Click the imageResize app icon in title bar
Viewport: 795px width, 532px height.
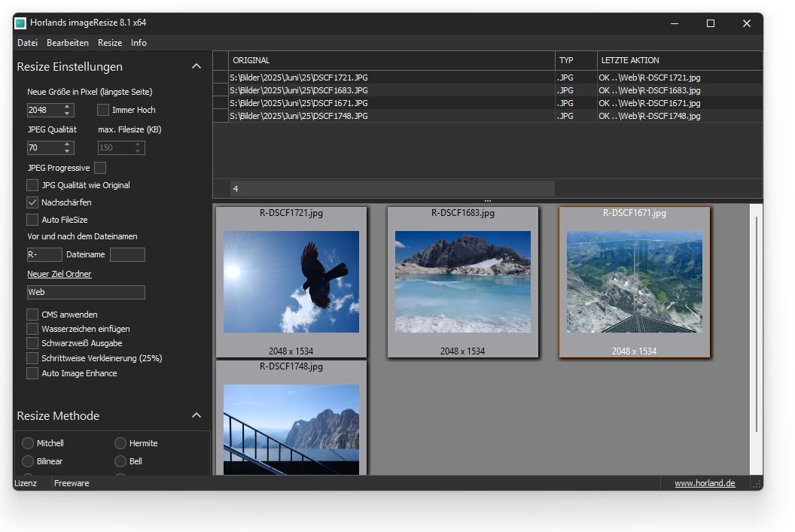[20, 23]
